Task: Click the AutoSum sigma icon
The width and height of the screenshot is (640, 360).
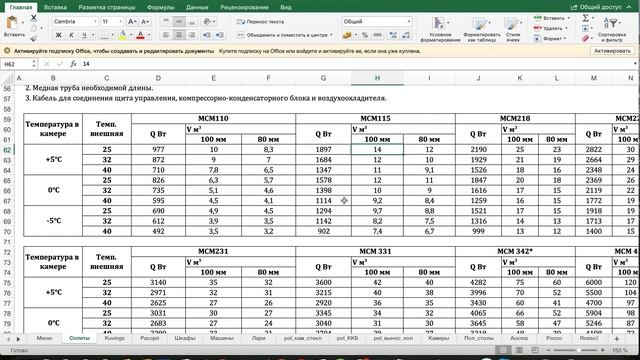Action: [585, 18]
